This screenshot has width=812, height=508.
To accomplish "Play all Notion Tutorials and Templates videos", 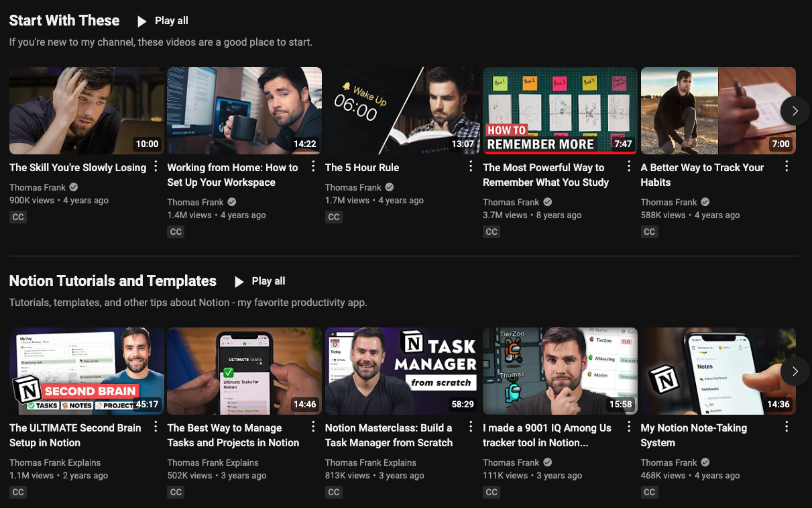I will coord(259,281).
